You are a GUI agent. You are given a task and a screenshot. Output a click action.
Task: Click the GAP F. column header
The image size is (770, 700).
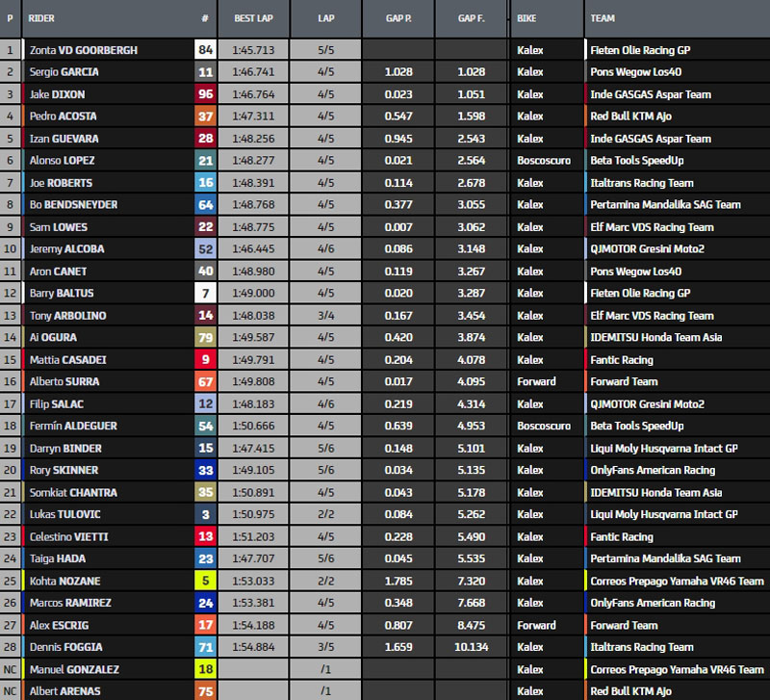(x=471, y=18)
